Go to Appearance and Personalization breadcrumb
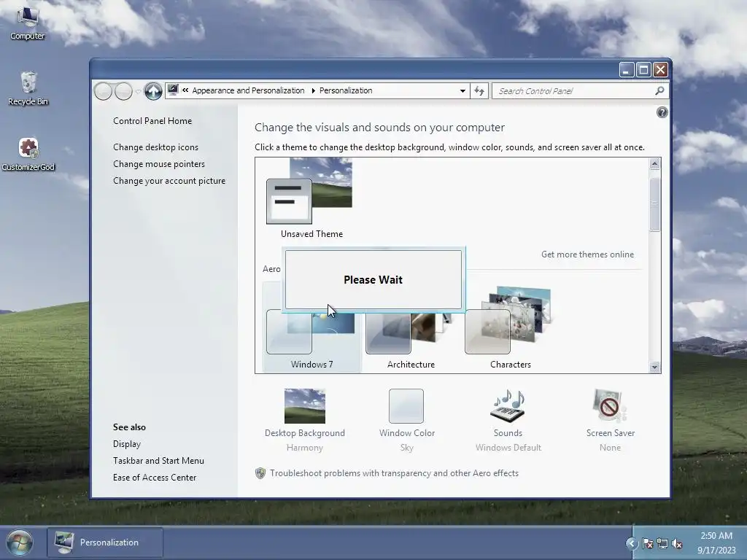 point(248,90)
